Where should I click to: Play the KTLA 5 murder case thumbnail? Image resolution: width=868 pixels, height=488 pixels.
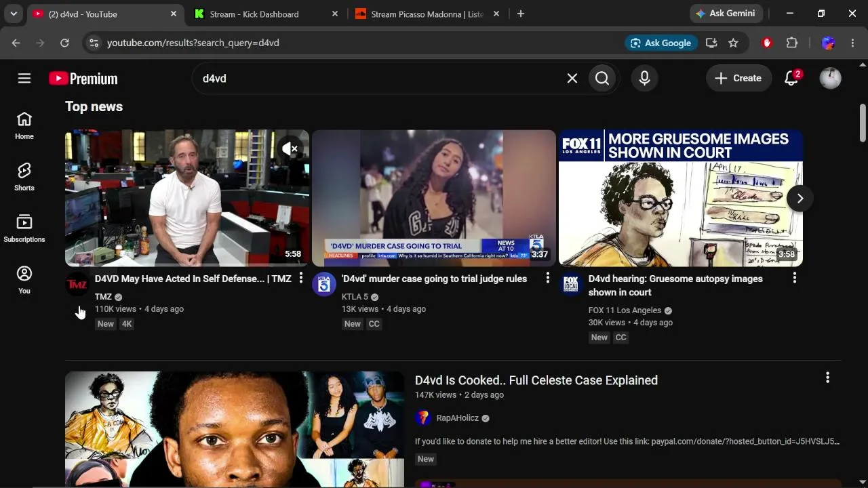click(x=434, y=198)
